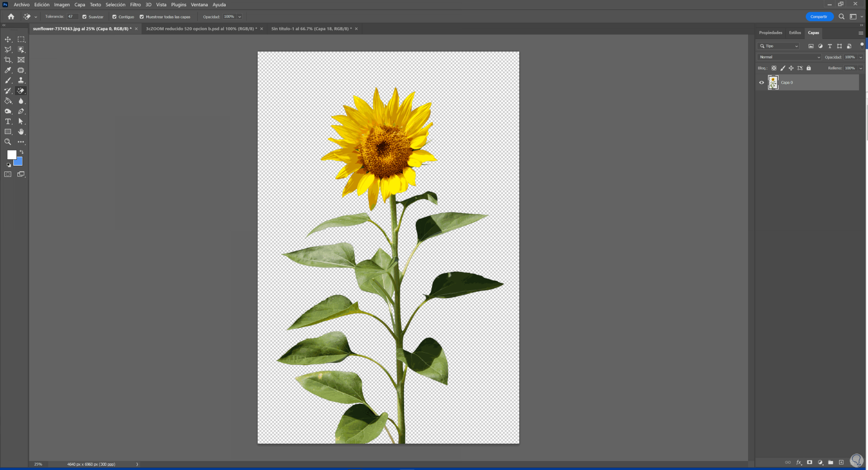
Task: Open the Filtro menu
Action: click(135, 5)
